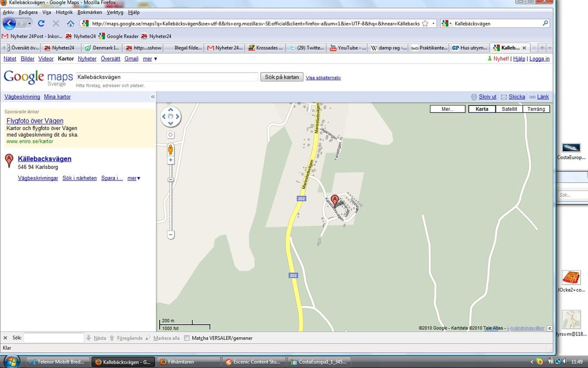Close the find bar with its X
The image size is (588, 368).
point(5,338)
